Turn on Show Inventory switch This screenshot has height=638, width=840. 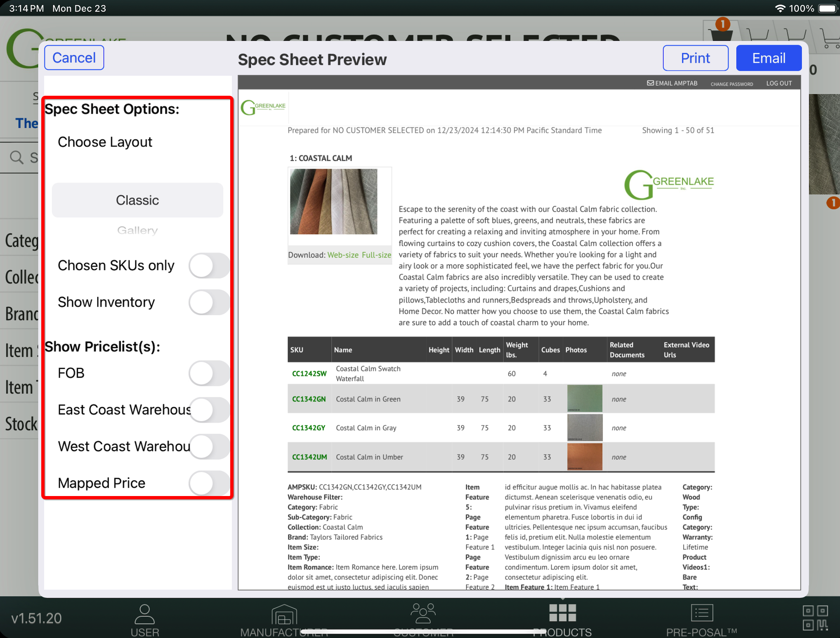[209, 302]
